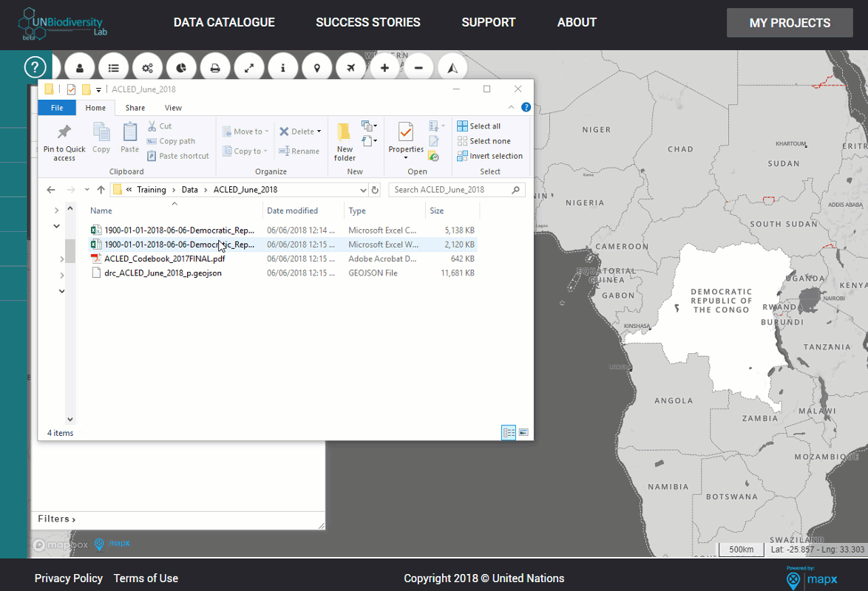
Task: Open the layer list icon in map toolbar
Action: pyautogui.click(x=113, y=68)
